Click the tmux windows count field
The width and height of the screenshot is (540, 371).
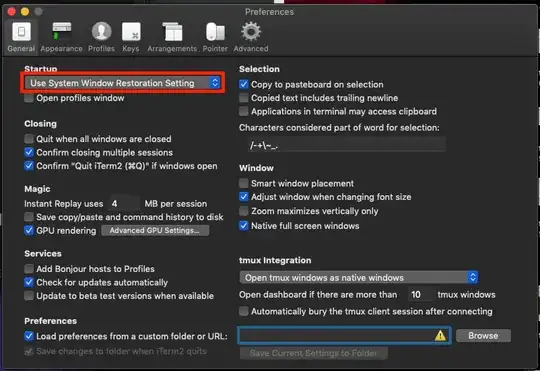point(419,295)
